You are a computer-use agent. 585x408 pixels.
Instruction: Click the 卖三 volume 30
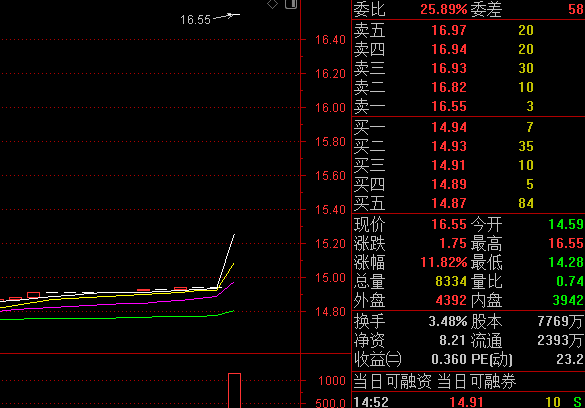pos(526,68)
